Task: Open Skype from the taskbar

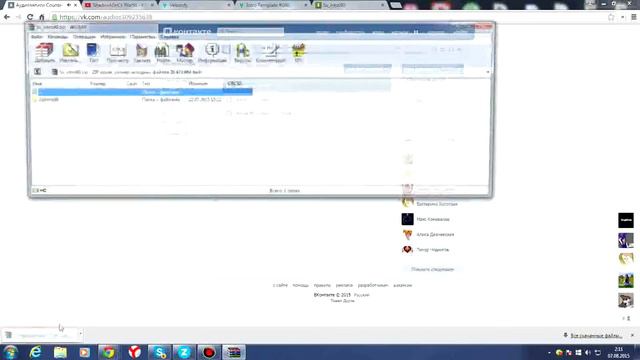Action: pyautogui.click(x=159, y=352)
